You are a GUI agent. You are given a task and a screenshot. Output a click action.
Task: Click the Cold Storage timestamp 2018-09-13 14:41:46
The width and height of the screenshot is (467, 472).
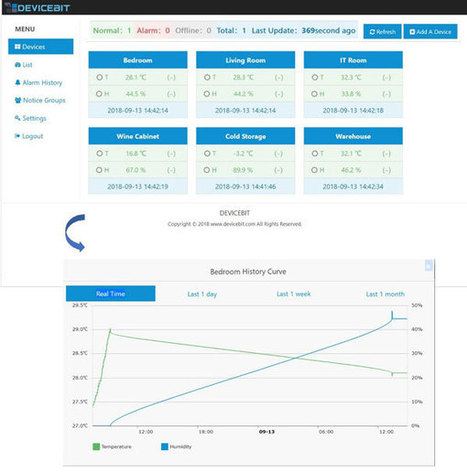245,186
